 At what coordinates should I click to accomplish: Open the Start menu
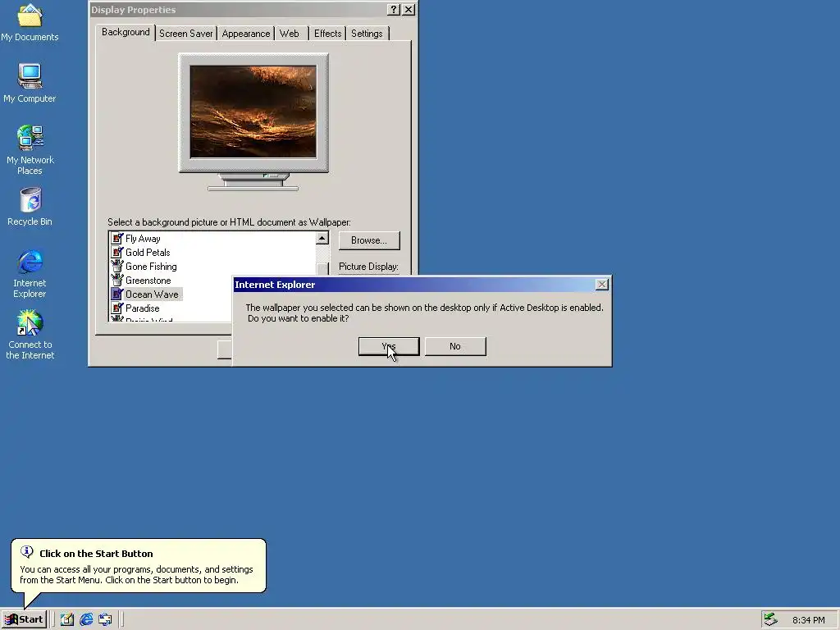pyautogui.click(x=24, y=619)
